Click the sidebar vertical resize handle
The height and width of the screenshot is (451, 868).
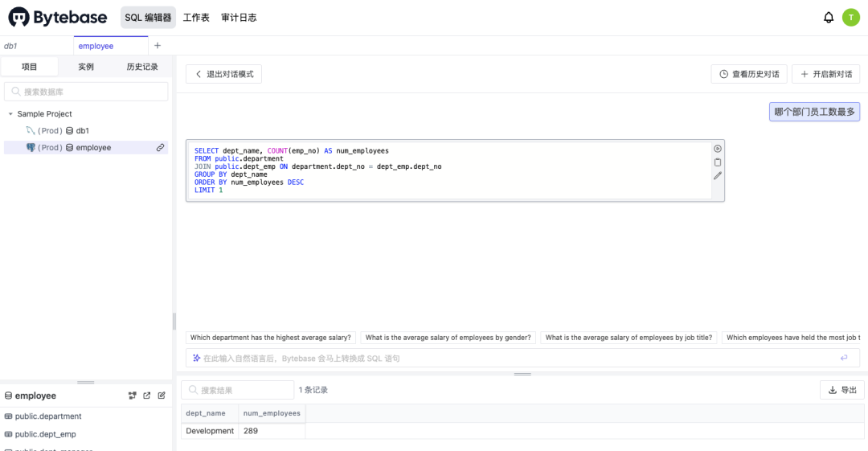pos(174,322)
